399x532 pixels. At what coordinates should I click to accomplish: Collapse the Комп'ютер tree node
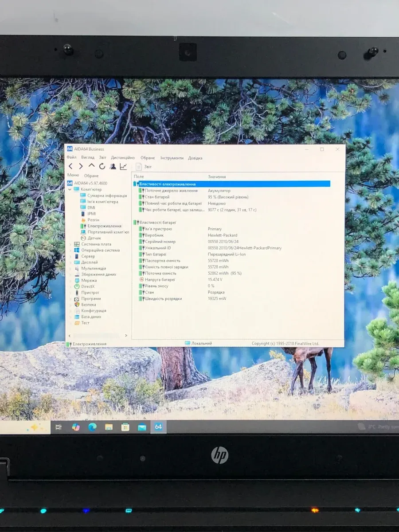click(x=70, y=189)
